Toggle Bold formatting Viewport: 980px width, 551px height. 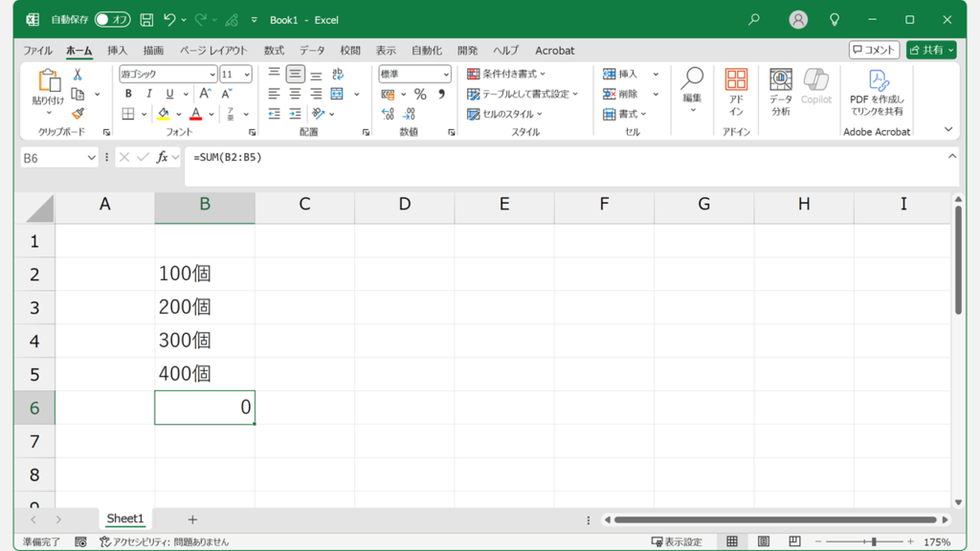128,94
